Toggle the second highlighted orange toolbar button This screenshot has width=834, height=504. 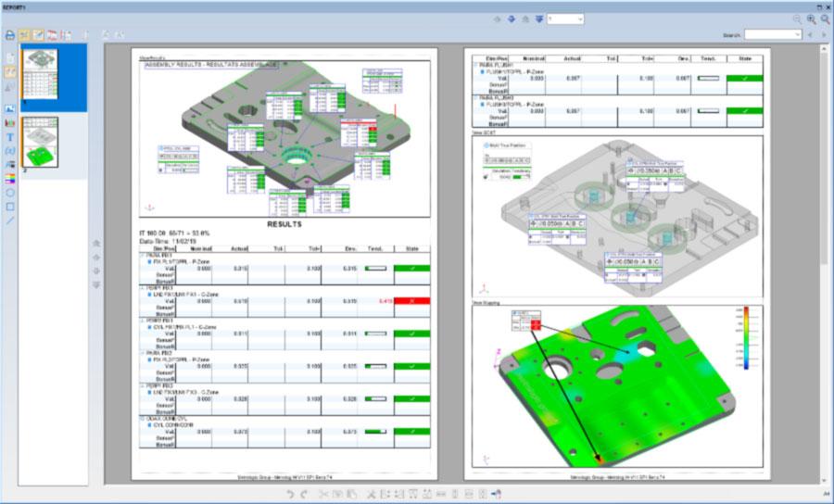click(38, 35)
